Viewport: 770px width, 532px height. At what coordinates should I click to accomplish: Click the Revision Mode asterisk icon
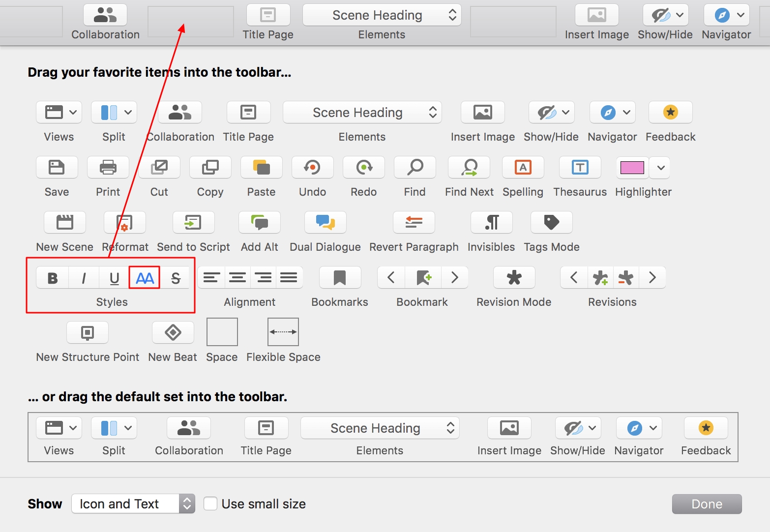pyautogui.click(x=514, y=278)
